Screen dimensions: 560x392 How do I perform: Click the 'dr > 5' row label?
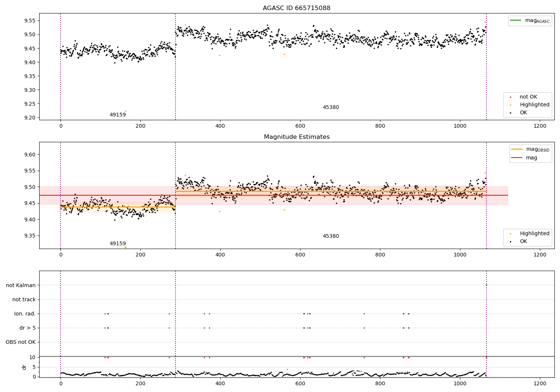28,328
